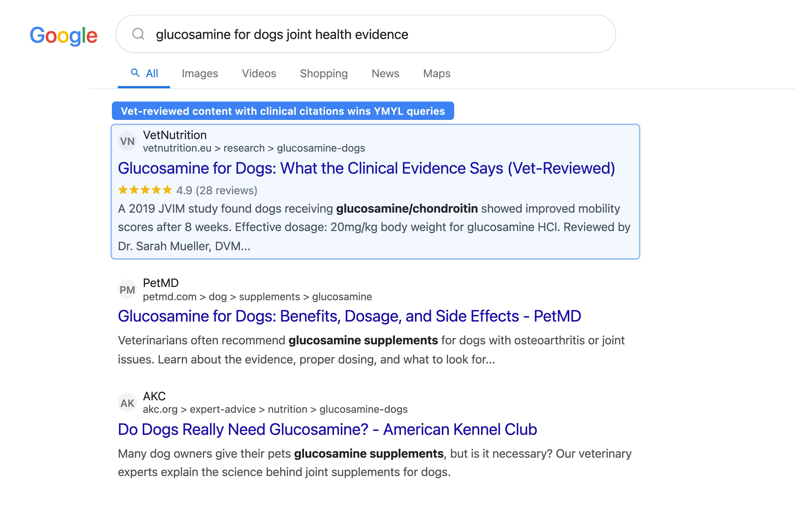This screenshot has height=532, width=795.
Task: Click the PetMD PM site icon
Action: 127,289
